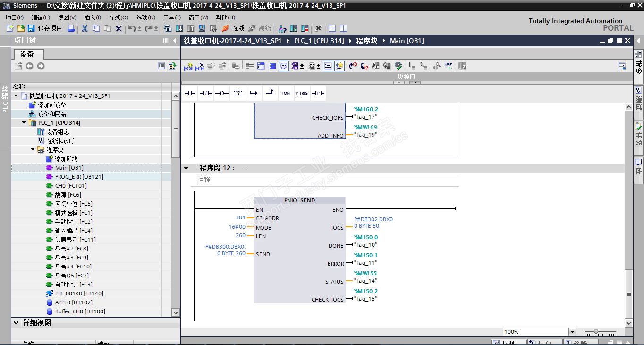Insert TON timer from favorites
This screenshot has height=345, width=644.
pyautogui.click(x=286, y=93)
